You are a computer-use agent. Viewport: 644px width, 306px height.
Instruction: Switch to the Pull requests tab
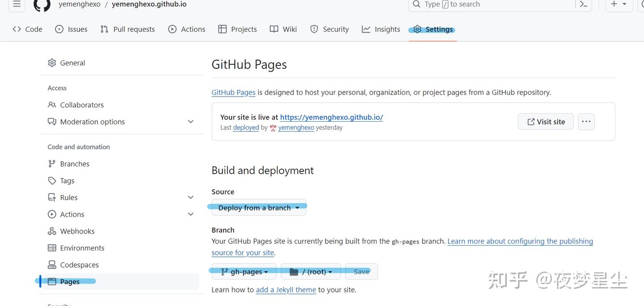pyautogui.click(x=127, y=29)
